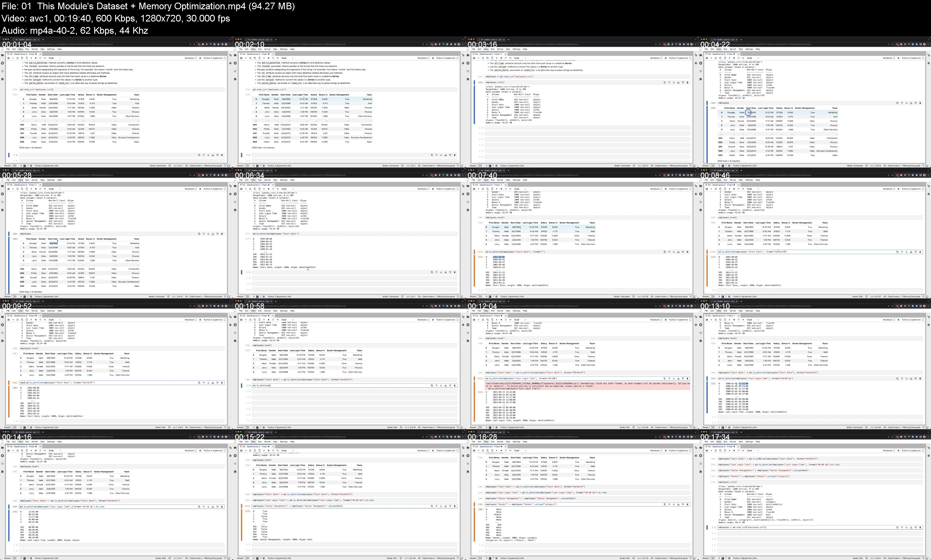Image resolution: width=931 pixels, height=560 pixels.
Task: Click move cell down arrow in 00:03:16 frame
Action: [x=674, y=82]
